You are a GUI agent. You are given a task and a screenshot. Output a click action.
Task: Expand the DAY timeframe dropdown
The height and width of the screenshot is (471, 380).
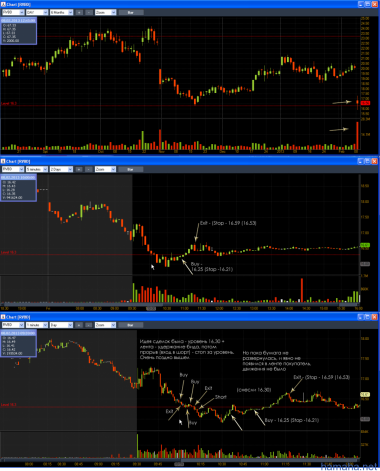point(37,12)
